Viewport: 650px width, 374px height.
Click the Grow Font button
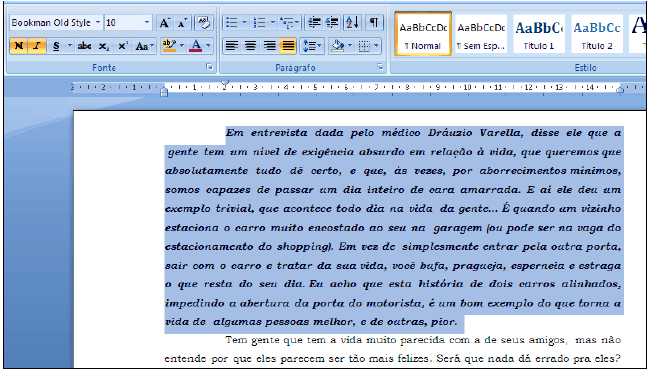[165, 23]
